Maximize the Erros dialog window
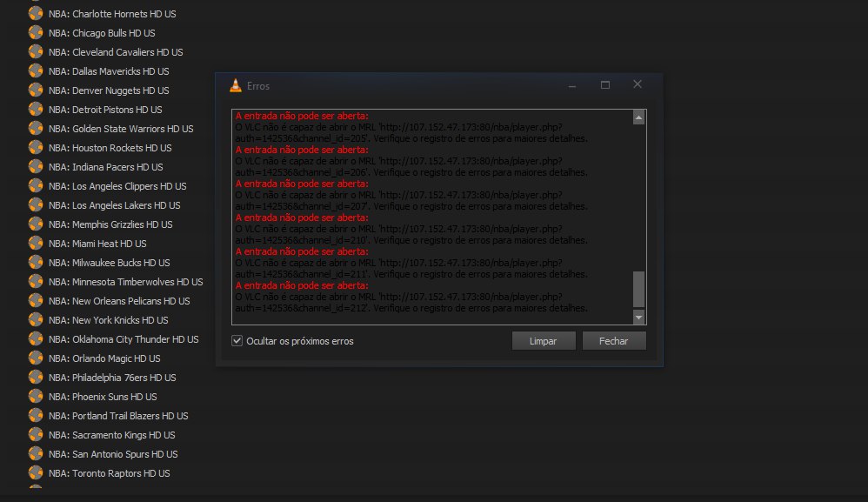 pos(605,84)
